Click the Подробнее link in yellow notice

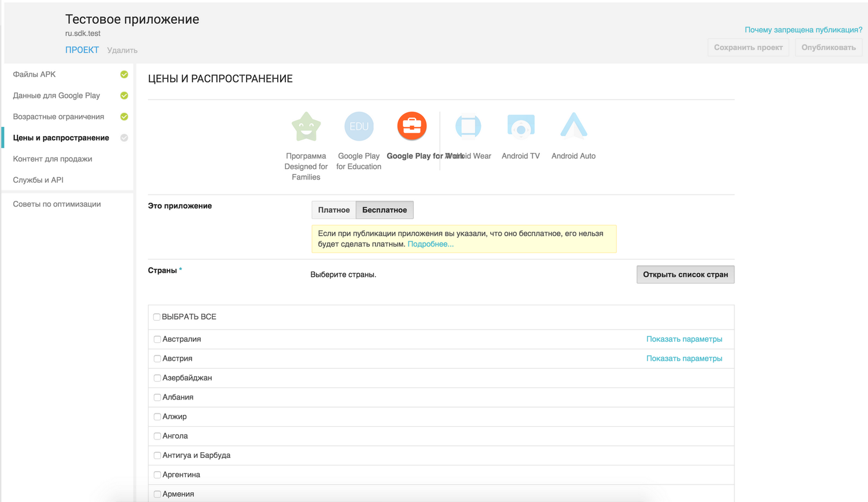click(431, 244)
